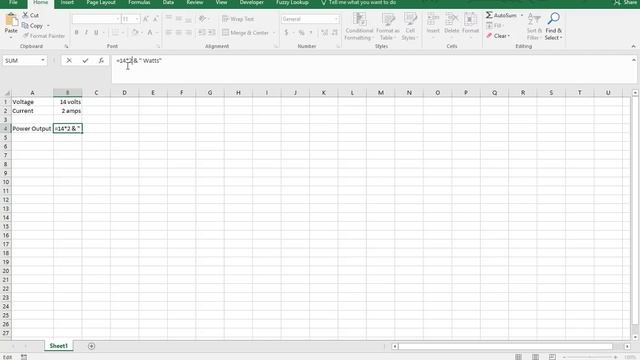Select cell B1 containing 14 volts
The image size is (640, 360).
pos(68,102)
